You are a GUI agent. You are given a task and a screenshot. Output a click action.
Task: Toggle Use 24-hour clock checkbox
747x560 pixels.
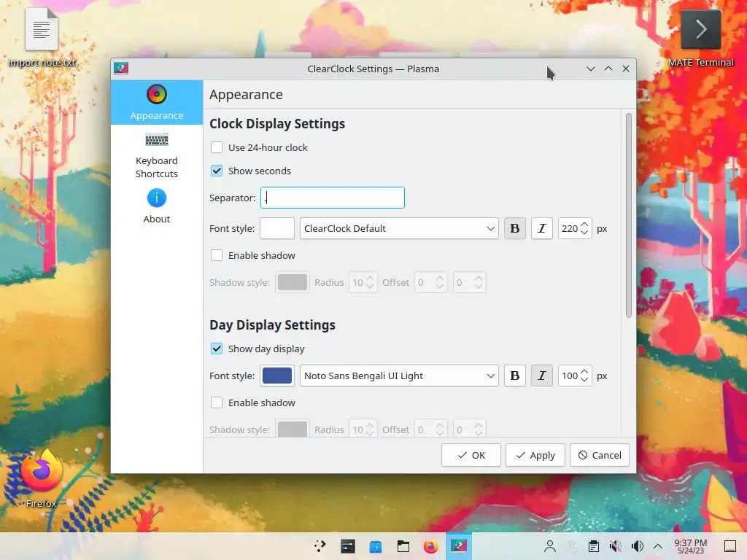click(x=217, y=147)
